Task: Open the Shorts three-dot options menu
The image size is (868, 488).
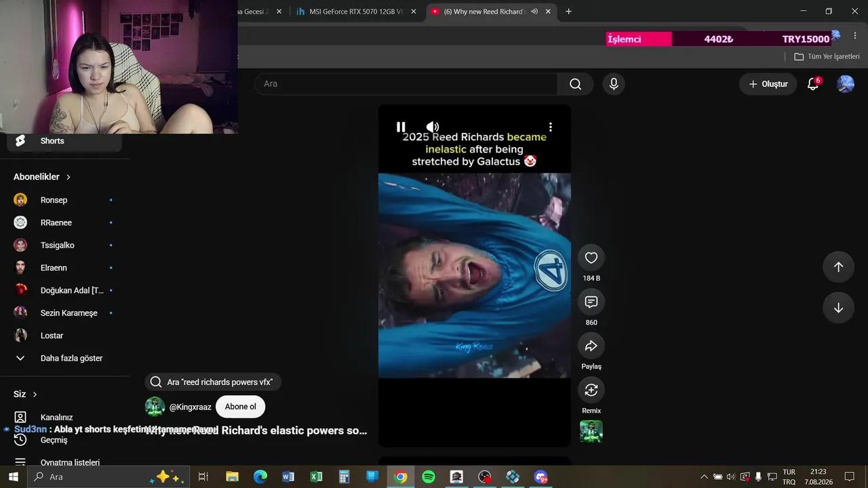Action: coord(551,127)
